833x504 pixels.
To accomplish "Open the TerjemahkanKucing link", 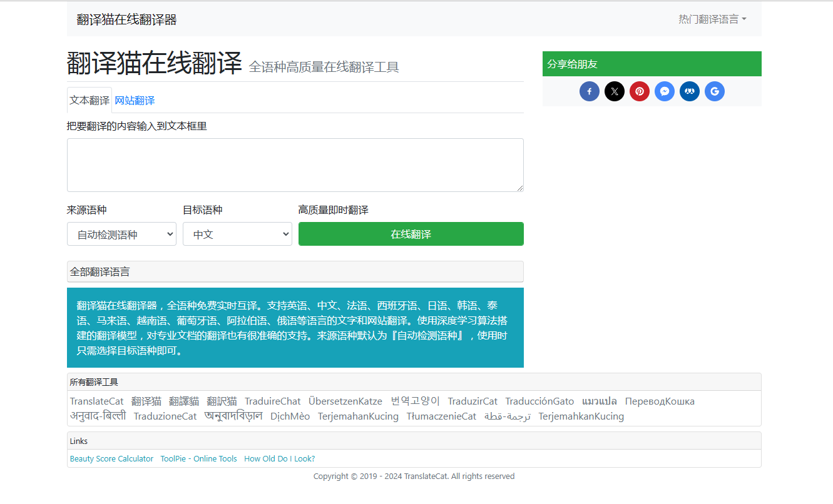I will point(581,416).
